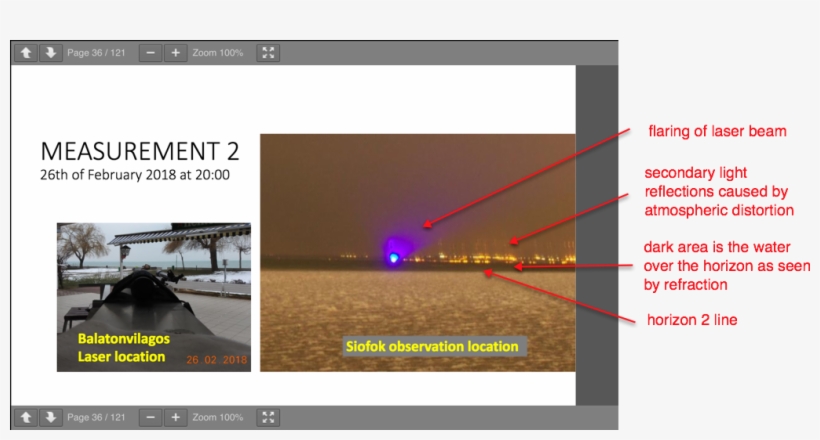Click the blue laser light in the night photo

point(394,259)
